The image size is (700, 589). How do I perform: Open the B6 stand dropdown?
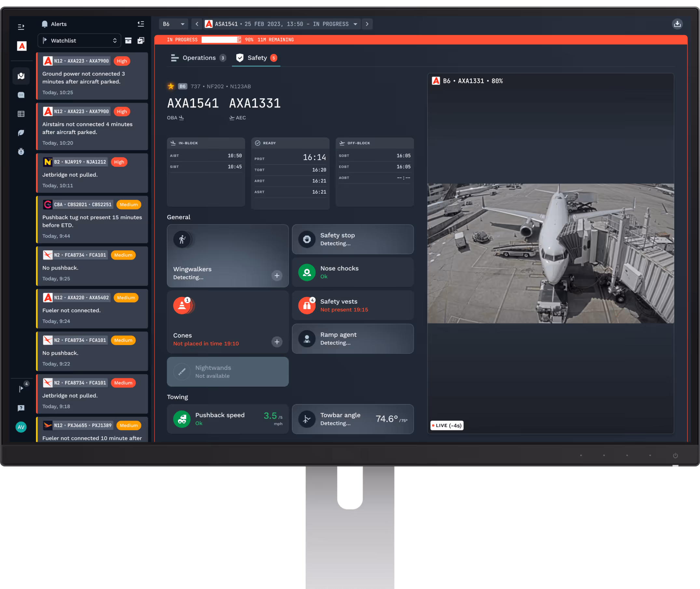[x=173, y=24]
